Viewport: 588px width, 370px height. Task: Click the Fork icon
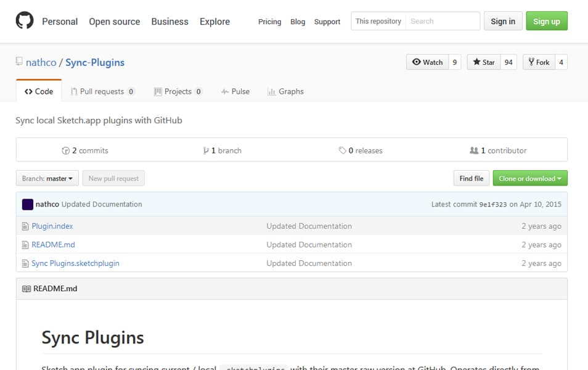click(531, 62)
